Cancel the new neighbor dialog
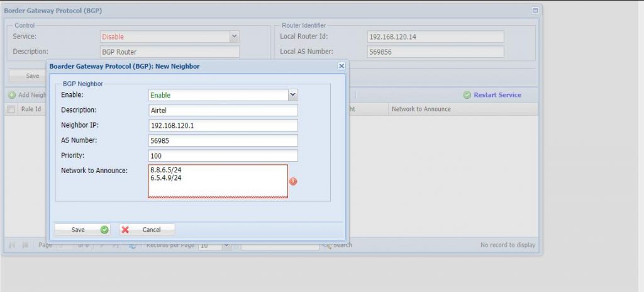644x292 pixels. point(147,230)
